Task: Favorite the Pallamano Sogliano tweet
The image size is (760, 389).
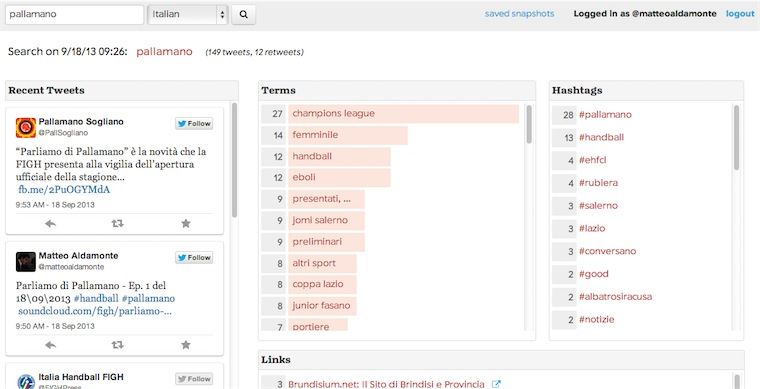Action: point(186,223)
